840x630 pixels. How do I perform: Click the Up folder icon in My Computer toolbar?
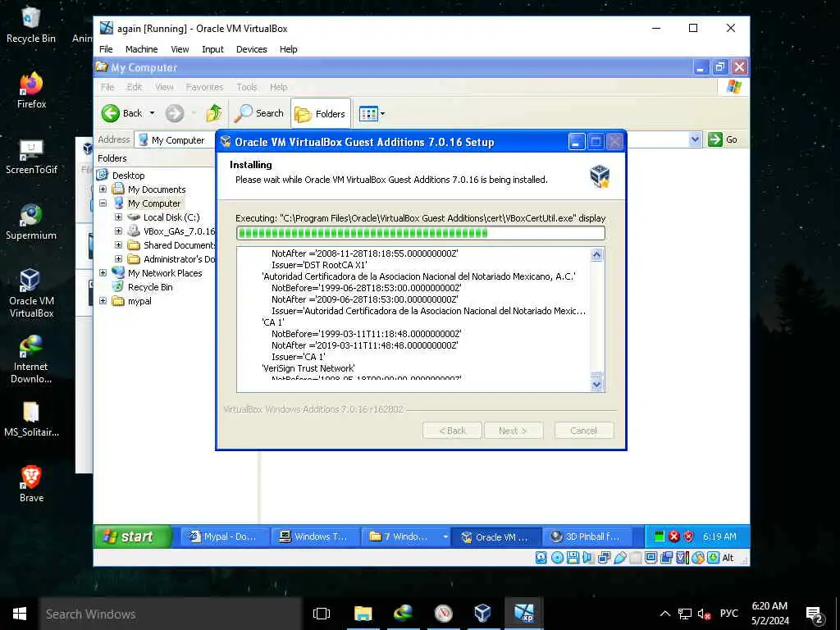[x=214, y=113]
